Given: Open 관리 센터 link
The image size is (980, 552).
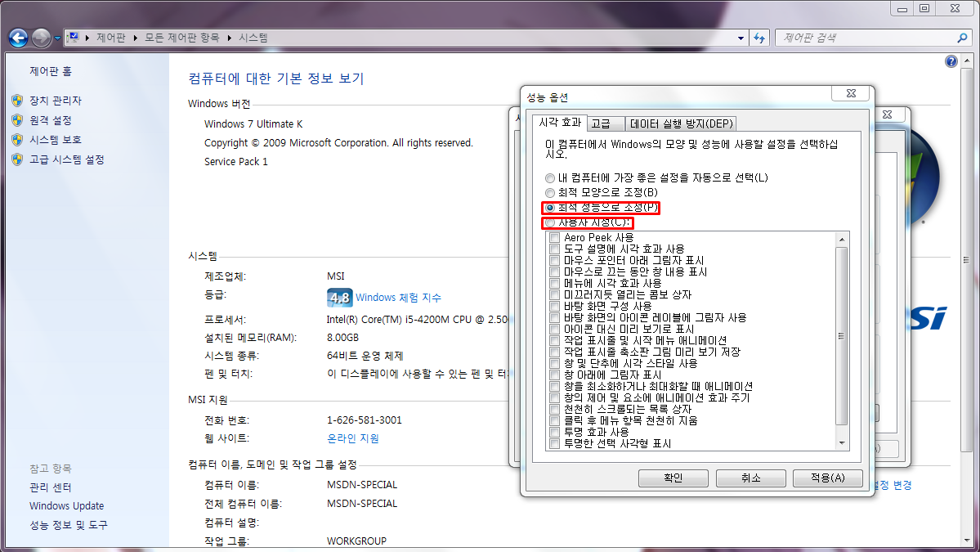Looking at the screenshot, I should coord(50,487).
